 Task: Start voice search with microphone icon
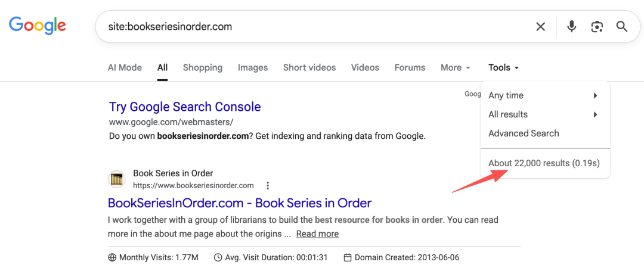coord(571,27)
